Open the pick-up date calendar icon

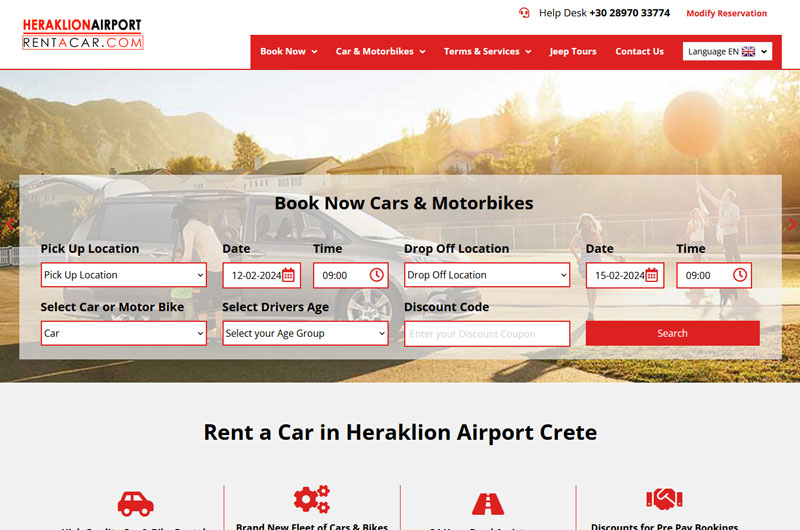(288, 275)
